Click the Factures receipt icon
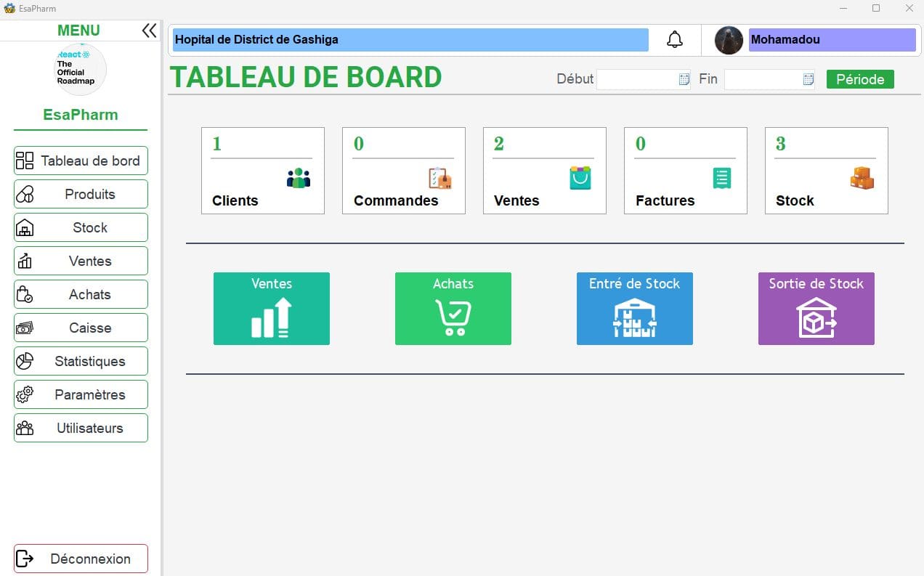924x576 pixels. tap(722, 178)
